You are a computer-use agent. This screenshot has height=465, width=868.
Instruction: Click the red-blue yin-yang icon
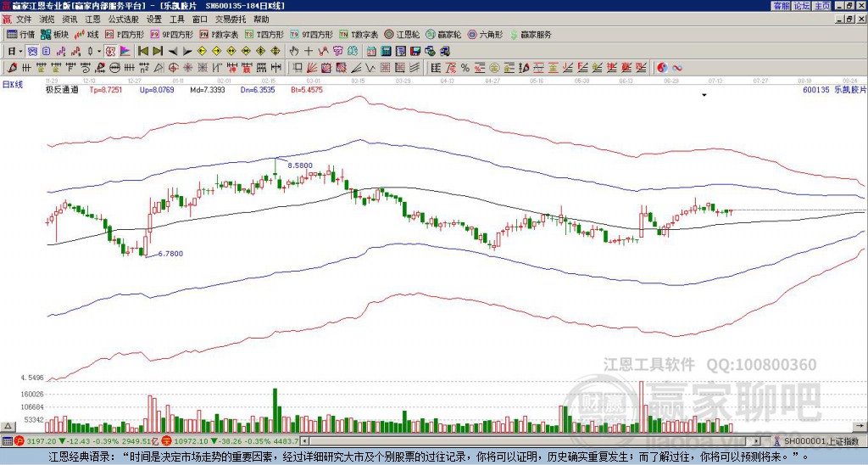pyautogui.click(x=662, y=68)
